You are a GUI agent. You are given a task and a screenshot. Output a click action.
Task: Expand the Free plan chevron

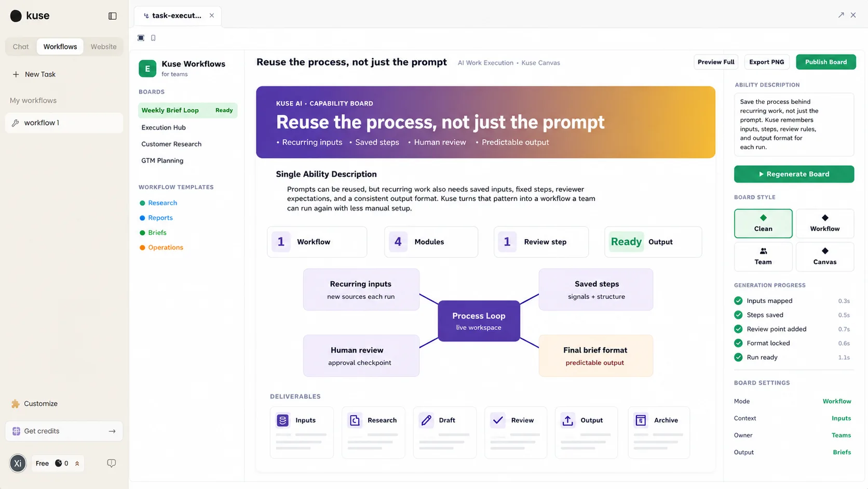click(77, 464)
